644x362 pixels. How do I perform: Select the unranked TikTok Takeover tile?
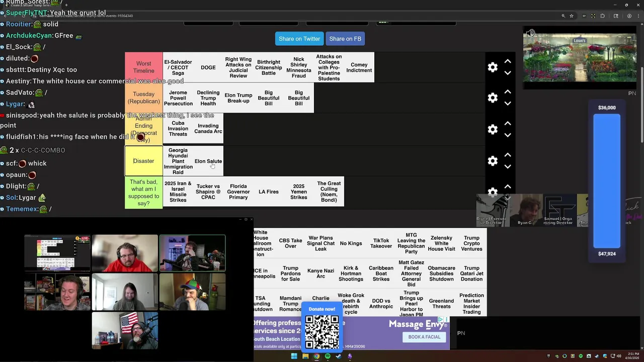[381, 243]
